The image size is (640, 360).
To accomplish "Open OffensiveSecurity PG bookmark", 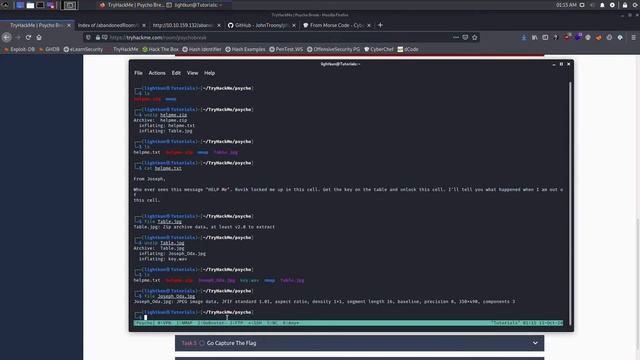I will (x=333, y=49).
